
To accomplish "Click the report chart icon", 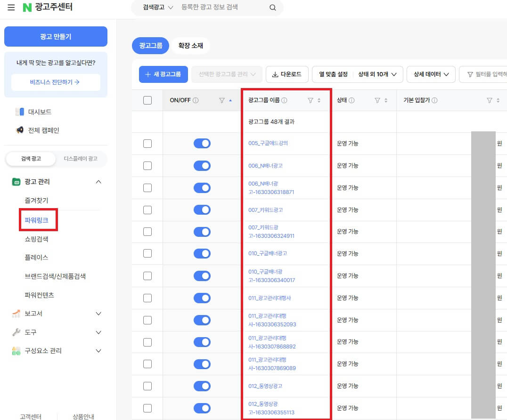I will coord(16,314).
